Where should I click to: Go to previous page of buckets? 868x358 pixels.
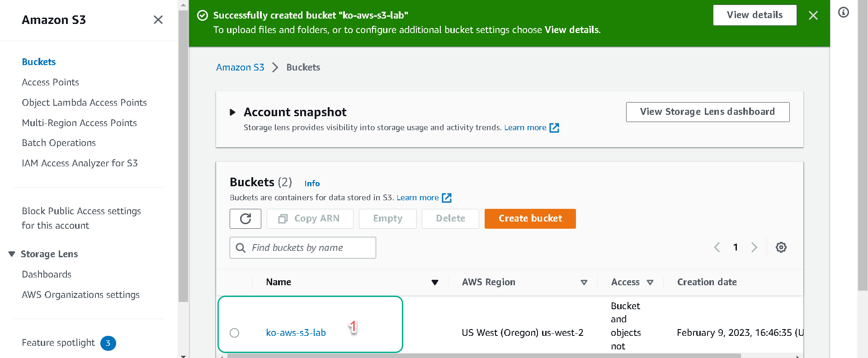[717, 247]
